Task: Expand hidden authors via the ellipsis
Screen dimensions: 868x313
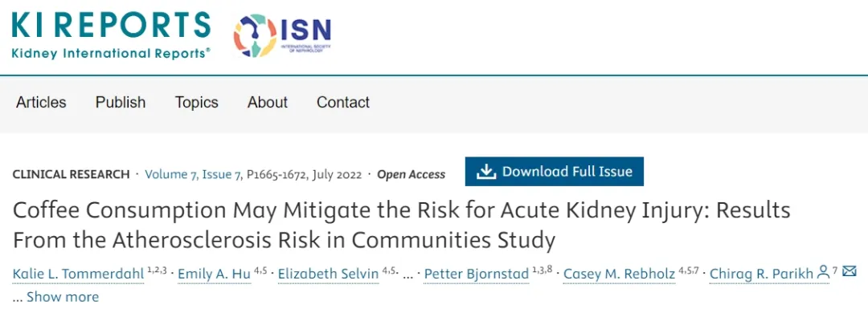Action: 408,274
